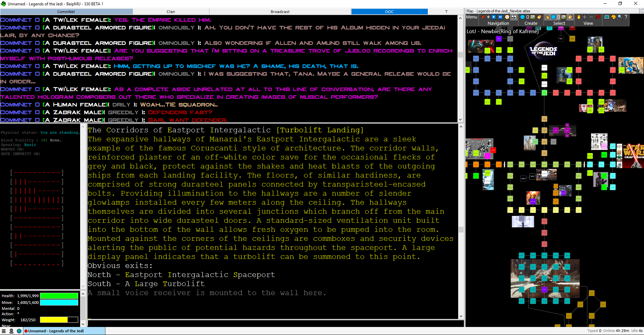Click the magnifier search icon in map toolbar
Image resolution: width=644 pixels, height=335 pixels.
pos(620,17)
